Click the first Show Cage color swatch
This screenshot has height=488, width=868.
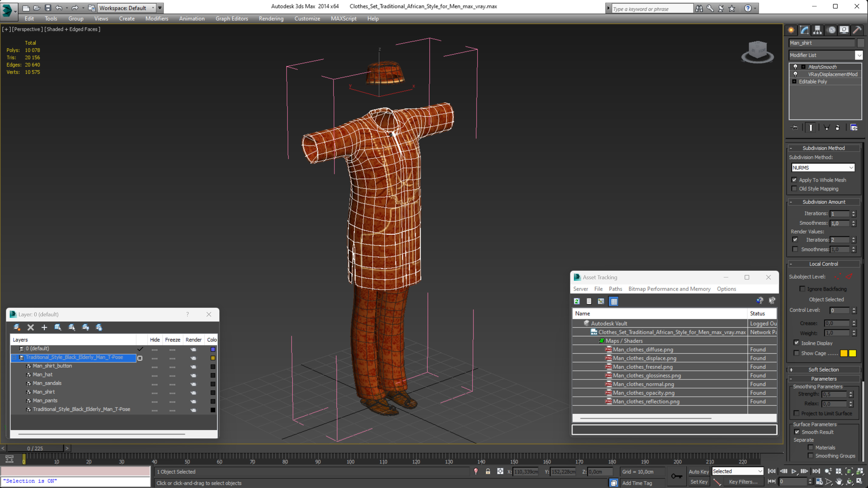pos(844,353)
